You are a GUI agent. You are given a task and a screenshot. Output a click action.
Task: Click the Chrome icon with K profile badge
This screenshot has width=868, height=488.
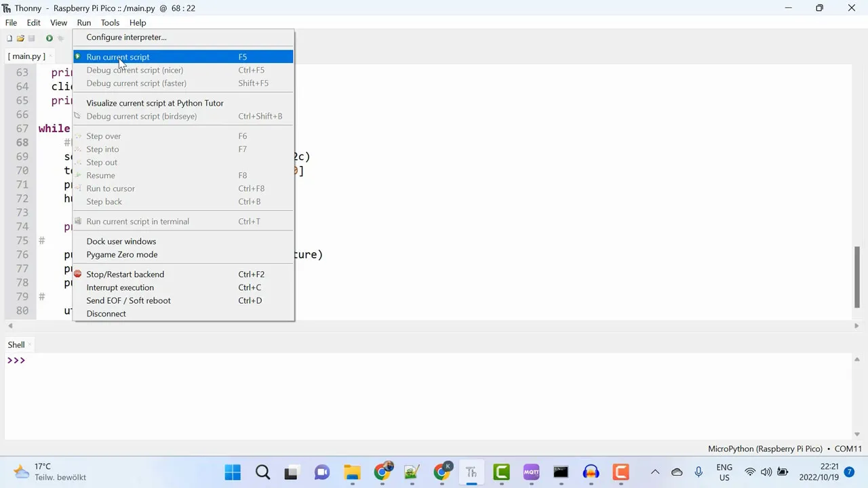click(442, 472)
